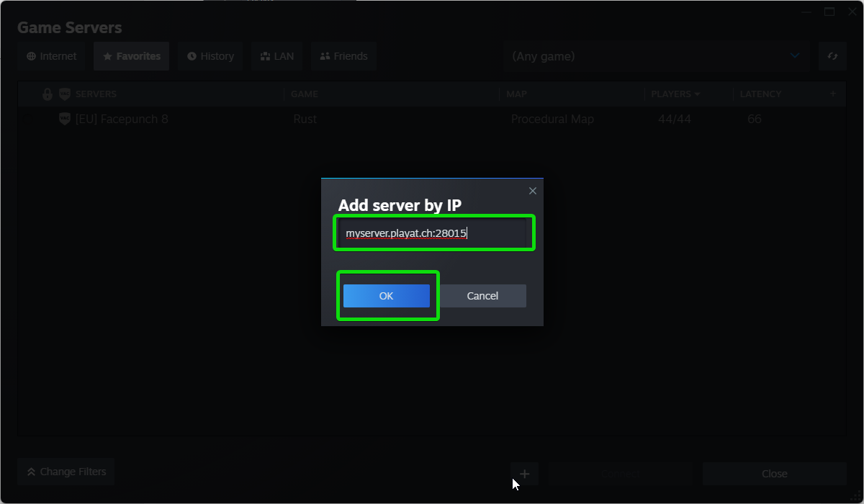
Task: Refresh the server list
Action: [x=832, y=56]
